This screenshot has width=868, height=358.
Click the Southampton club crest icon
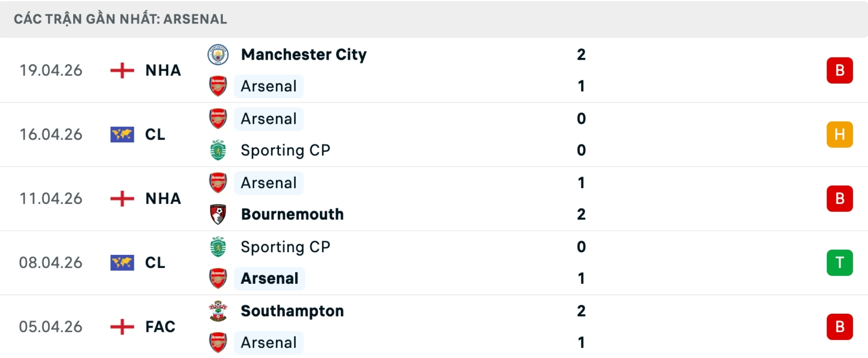(218, 311)
